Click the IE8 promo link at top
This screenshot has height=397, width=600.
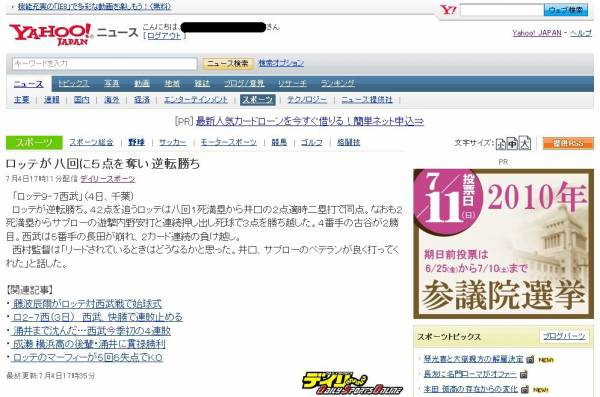(x=95, y=7)
